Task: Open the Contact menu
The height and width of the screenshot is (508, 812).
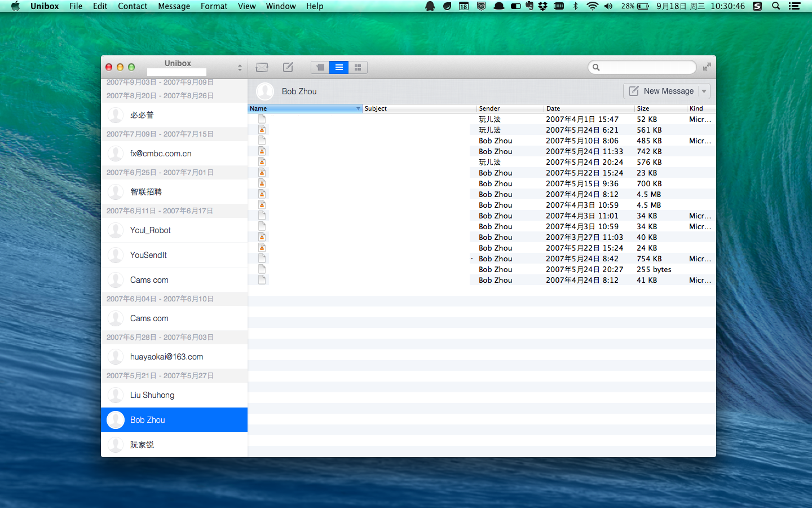Action: click(x=133, y=6)
